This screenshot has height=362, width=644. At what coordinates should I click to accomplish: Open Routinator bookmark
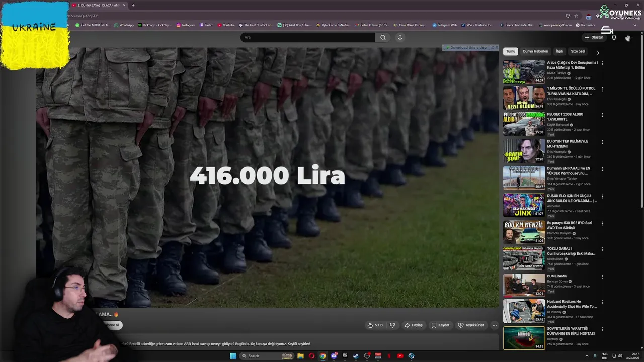coord(586,25)
